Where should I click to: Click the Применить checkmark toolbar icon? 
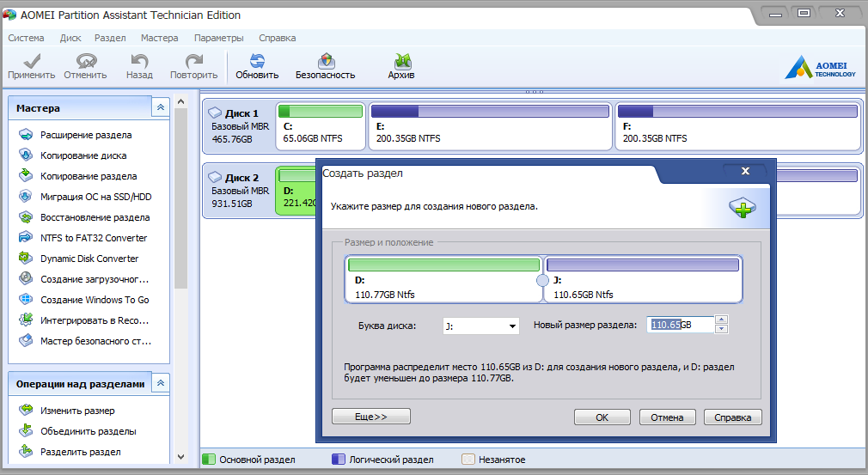32,60
